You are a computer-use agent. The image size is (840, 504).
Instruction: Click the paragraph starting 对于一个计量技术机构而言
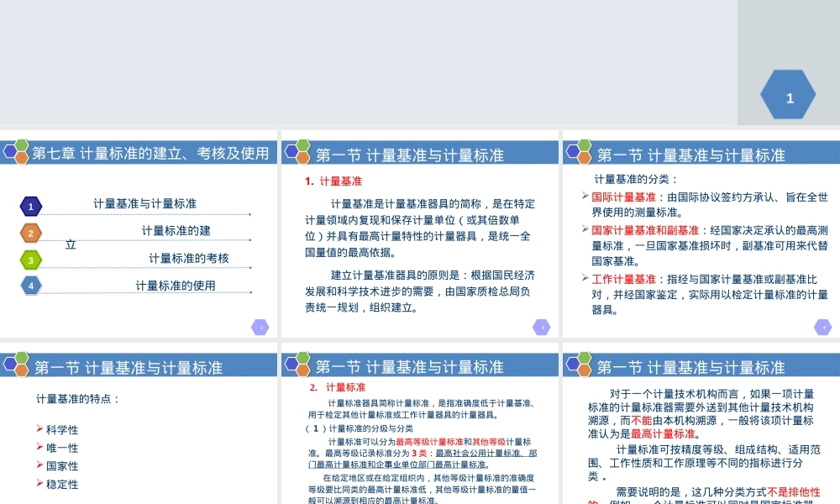(x=701, y=413)
